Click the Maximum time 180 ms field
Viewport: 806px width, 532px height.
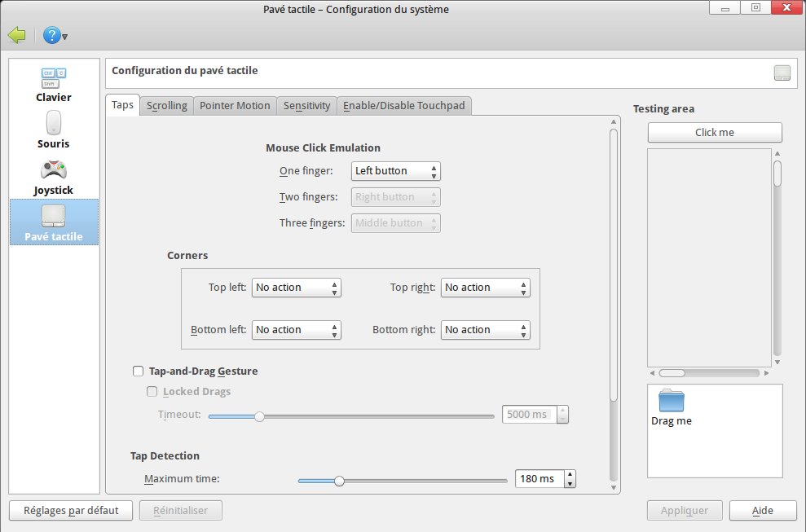click(539, 479)
